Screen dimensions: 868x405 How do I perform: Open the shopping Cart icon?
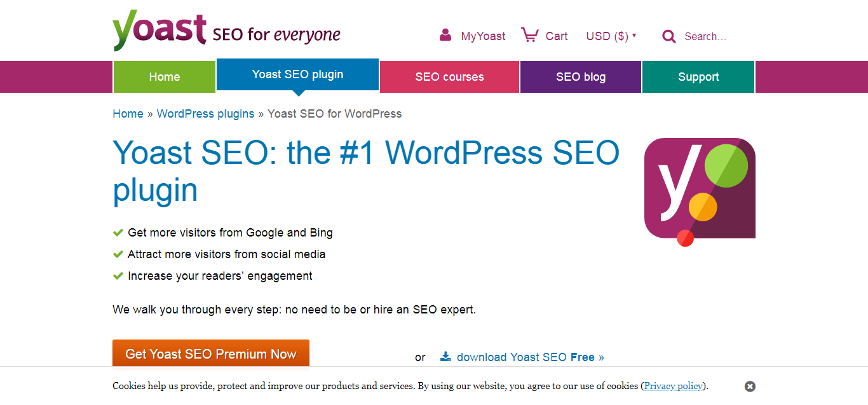point(529,36)
